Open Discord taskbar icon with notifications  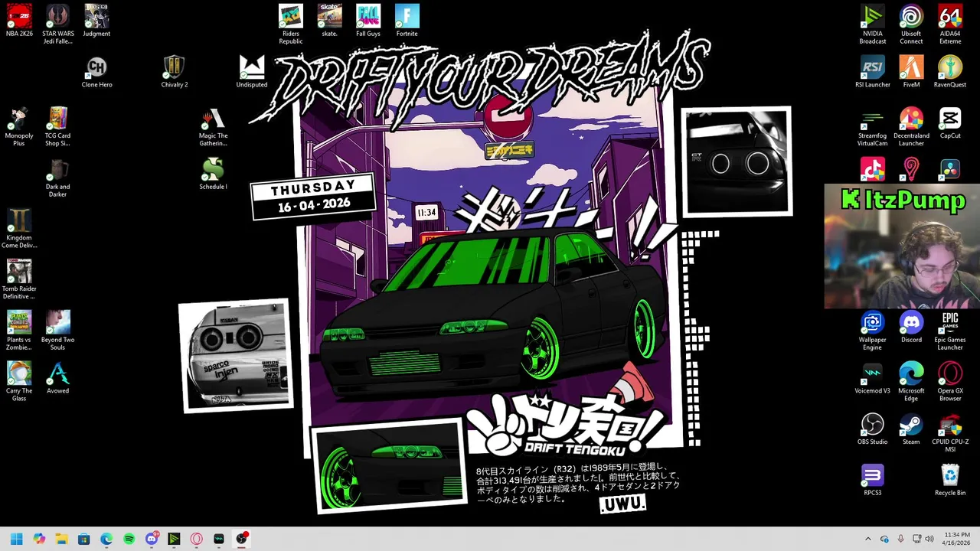[x=152, y=539]
